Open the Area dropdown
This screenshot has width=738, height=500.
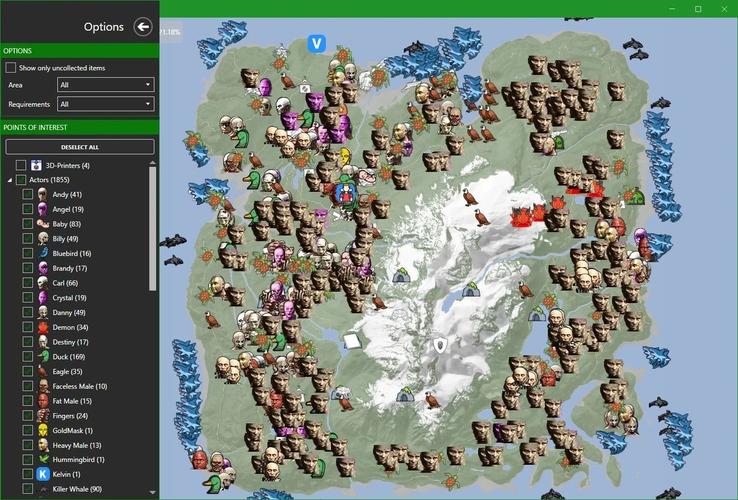click(105, 85)
